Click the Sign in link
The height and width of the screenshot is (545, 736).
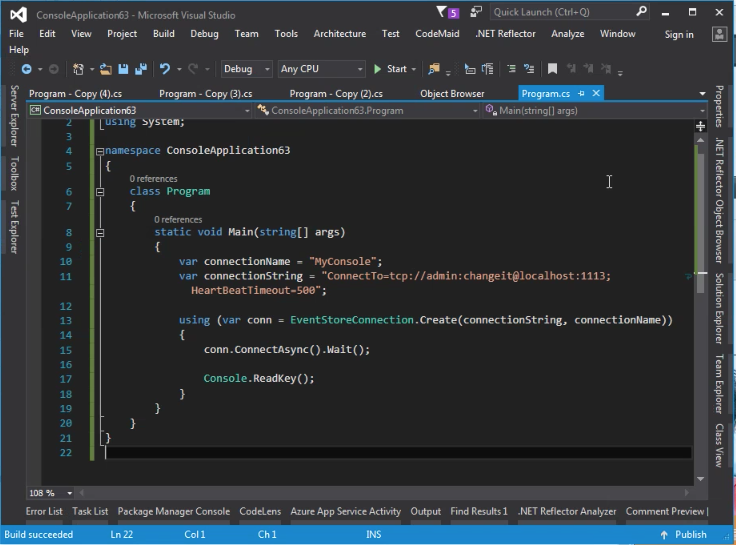(x=679, y=34)
